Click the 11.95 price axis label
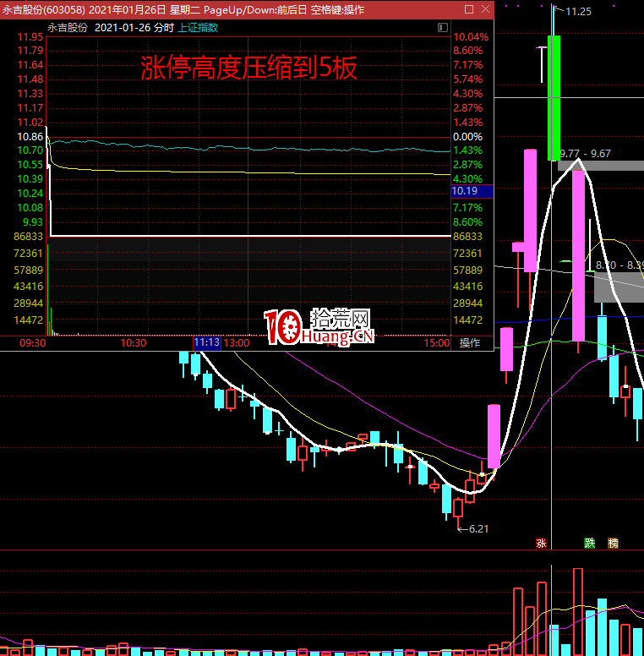644x656 pixels. pos(30,37)
